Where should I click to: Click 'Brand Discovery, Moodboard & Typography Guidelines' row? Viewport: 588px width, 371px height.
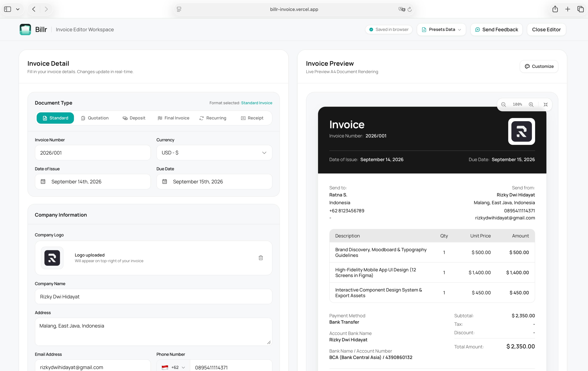tap(432, 252)
